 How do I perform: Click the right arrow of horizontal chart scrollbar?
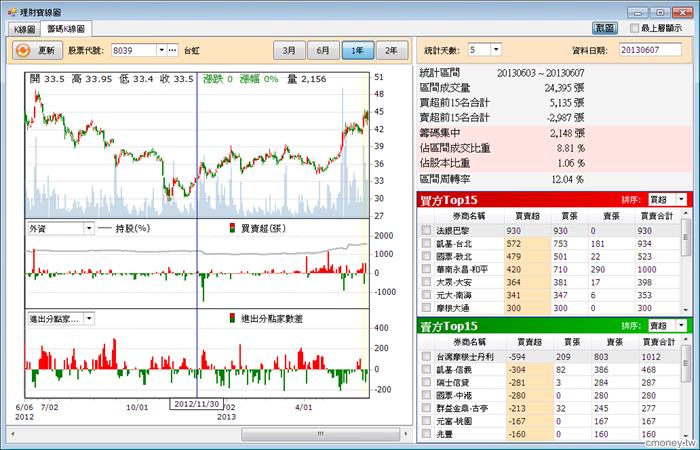pyautogui.click(x=406, y=434)
